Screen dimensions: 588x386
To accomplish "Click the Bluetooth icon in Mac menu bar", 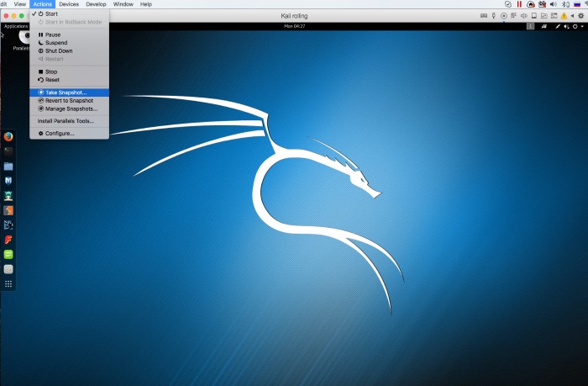I will pos(565,4).
